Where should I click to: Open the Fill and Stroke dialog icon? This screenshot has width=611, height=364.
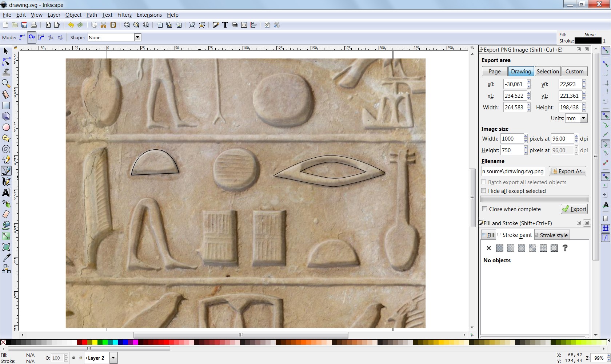[x=215, y=25]
